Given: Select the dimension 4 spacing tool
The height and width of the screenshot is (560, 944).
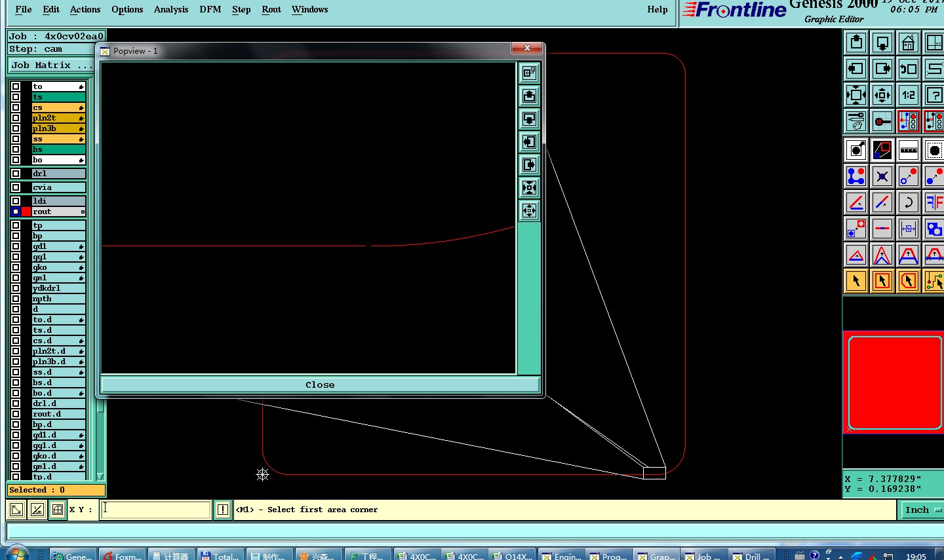Looking at the screenshot, I should [x=909, y=229].
